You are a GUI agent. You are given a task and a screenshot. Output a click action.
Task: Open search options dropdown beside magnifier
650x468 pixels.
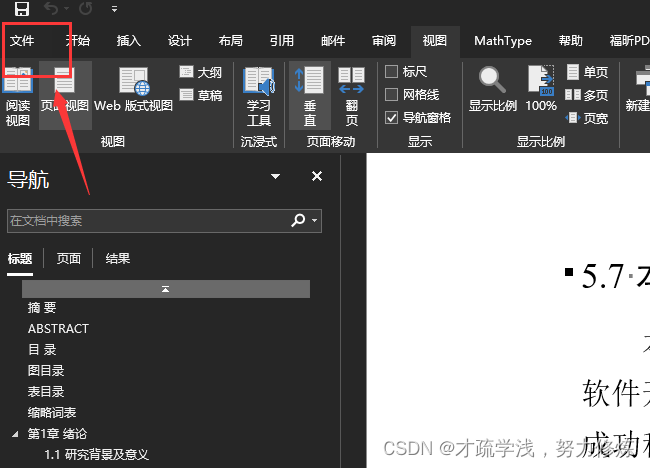pos(315,221)
